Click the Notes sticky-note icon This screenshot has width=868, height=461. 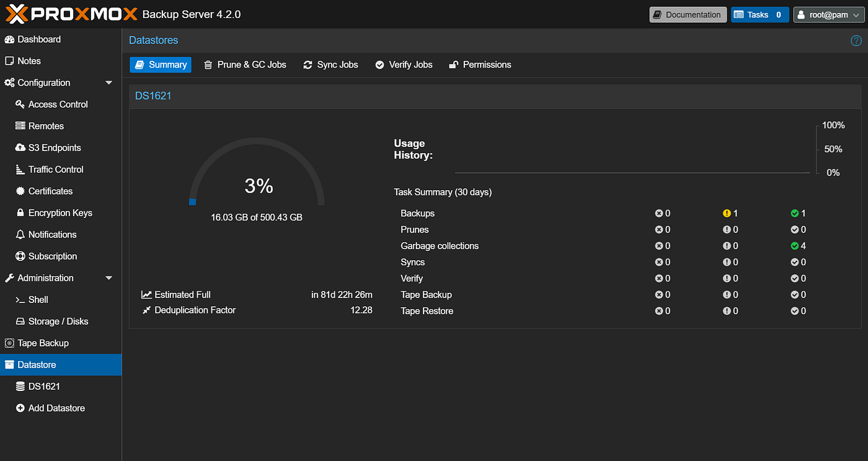[x=9, y=61]
